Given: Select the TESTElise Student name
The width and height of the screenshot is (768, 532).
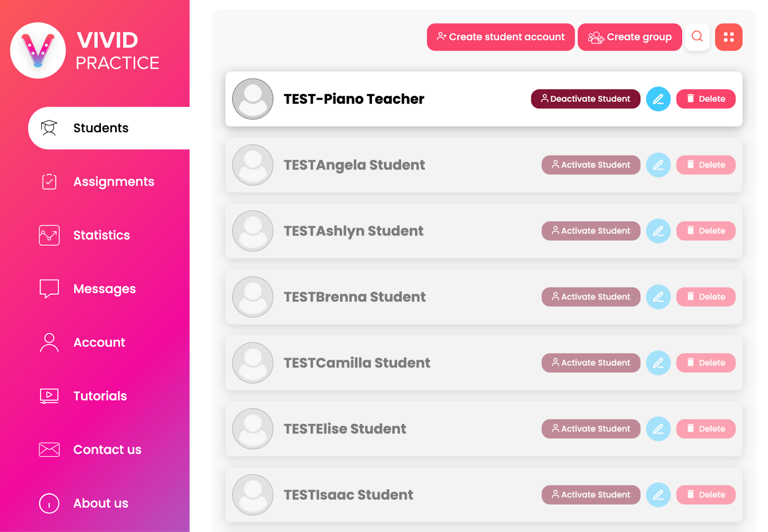Looking at the screenshot, I should (x=345, y=429).
